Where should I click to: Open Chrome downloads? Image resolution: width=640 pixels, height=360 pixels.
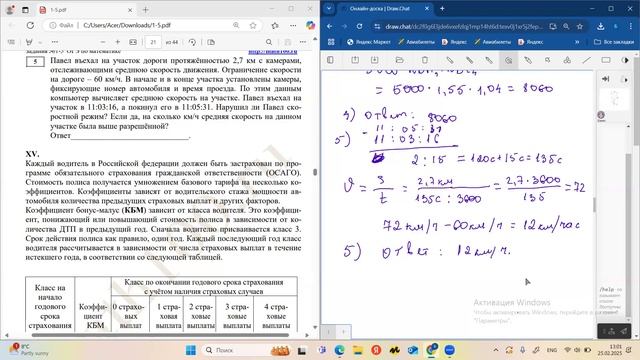pos(600,26)
